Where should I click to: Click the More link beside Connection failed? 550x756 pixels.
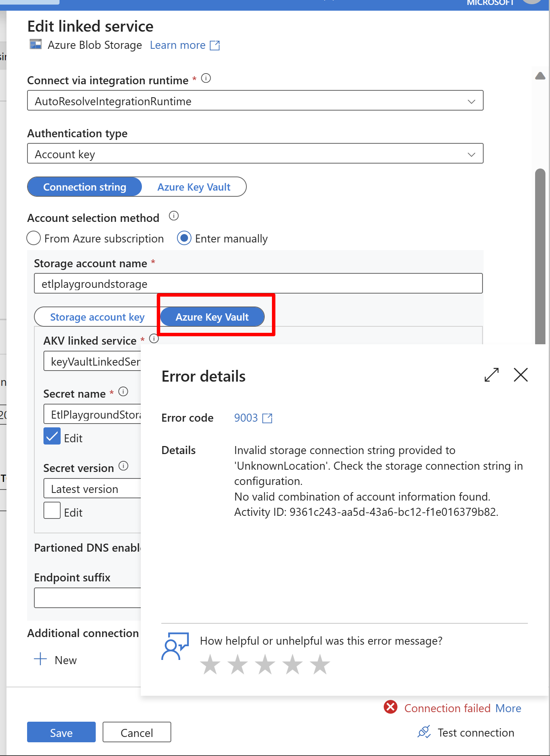pyautogui.click(x=508, y=708)
